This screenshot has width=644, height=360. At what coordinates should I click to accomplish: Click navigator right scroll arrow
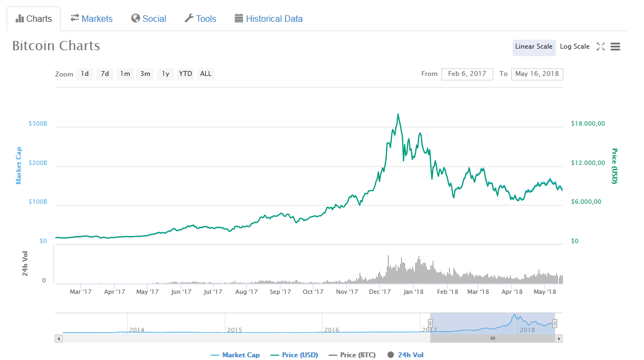click(x=558, y=339)
